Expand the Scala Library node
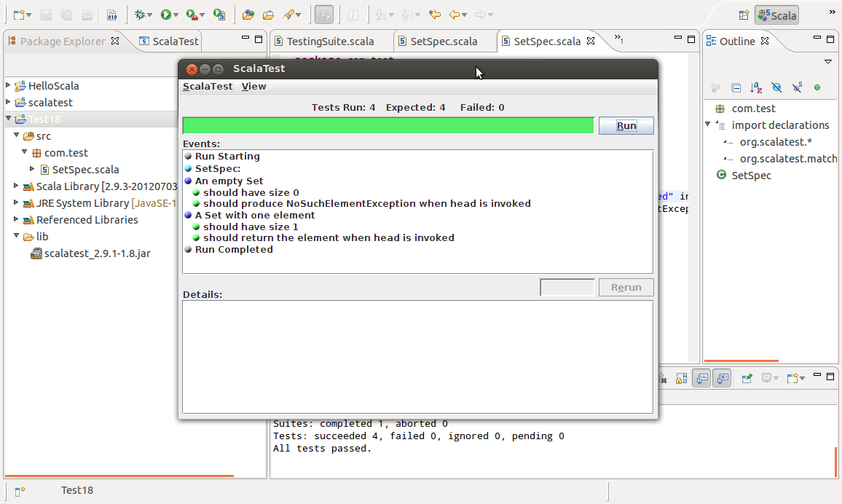Image resolution: width=842 pixels, height=504 pixels. click(x=16, y=186)
